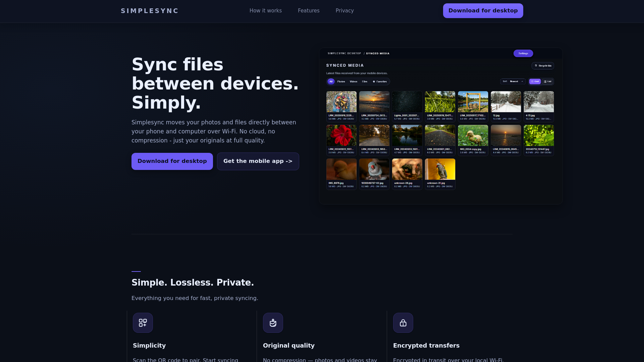Click the Settings button in preview

(523, 53)
